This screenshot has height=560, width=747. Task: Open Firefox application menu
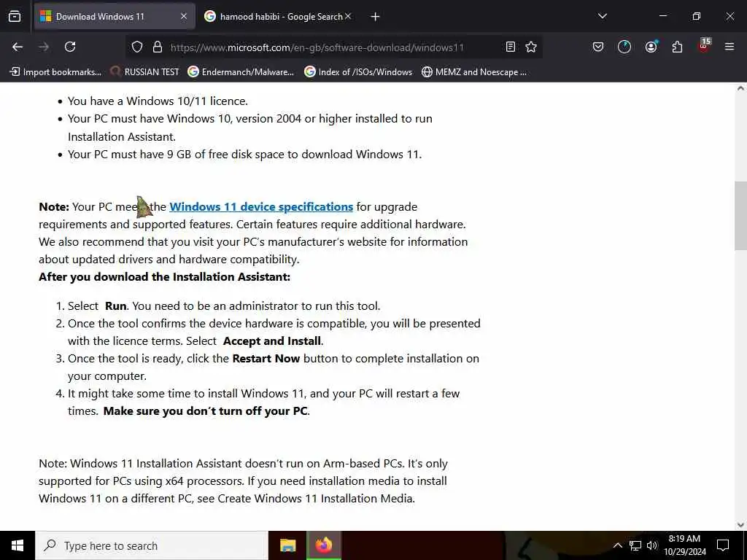(729, 47)
